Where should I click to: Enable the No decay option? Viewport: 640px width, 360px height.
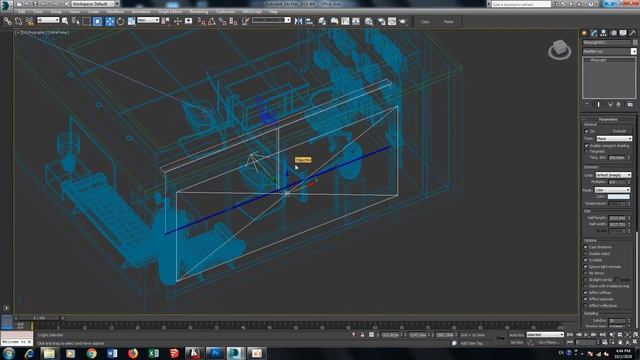586,273
